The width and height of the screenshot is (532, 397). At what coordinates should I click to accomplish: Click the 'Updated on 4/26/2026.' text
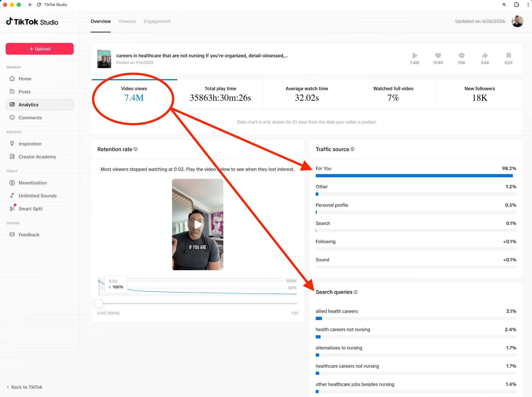[481, 21]
